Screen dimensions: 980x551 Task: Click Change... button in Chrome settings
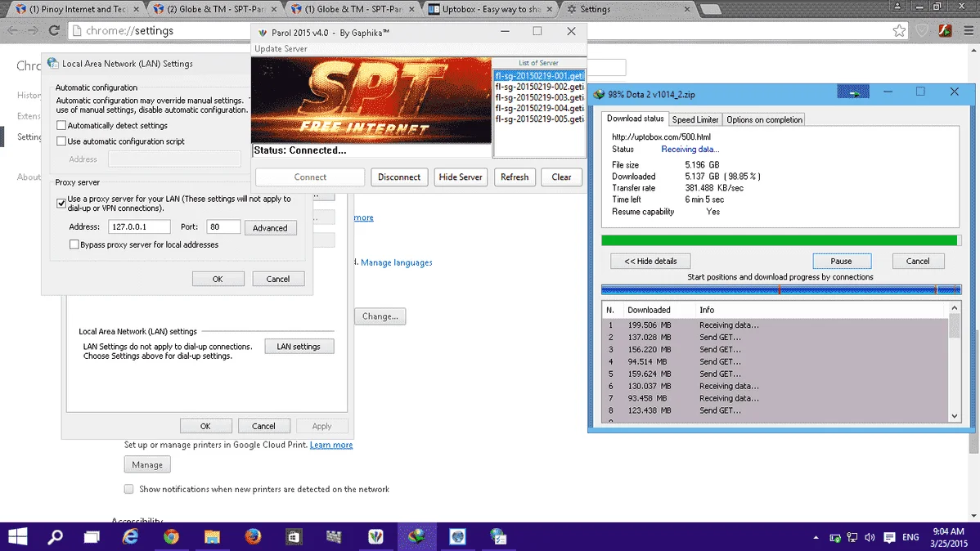pos(380,316)
